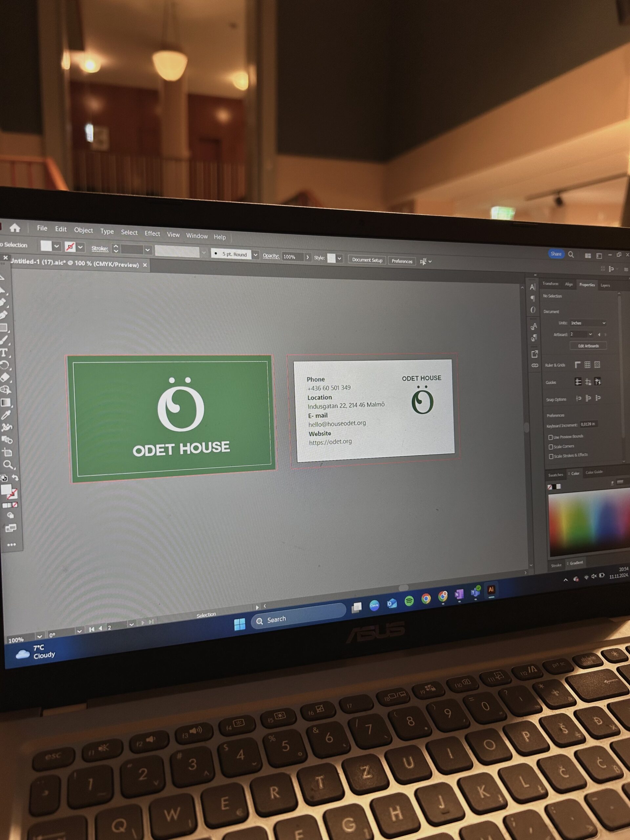Toggle smart guides icon

coord(597,382)
